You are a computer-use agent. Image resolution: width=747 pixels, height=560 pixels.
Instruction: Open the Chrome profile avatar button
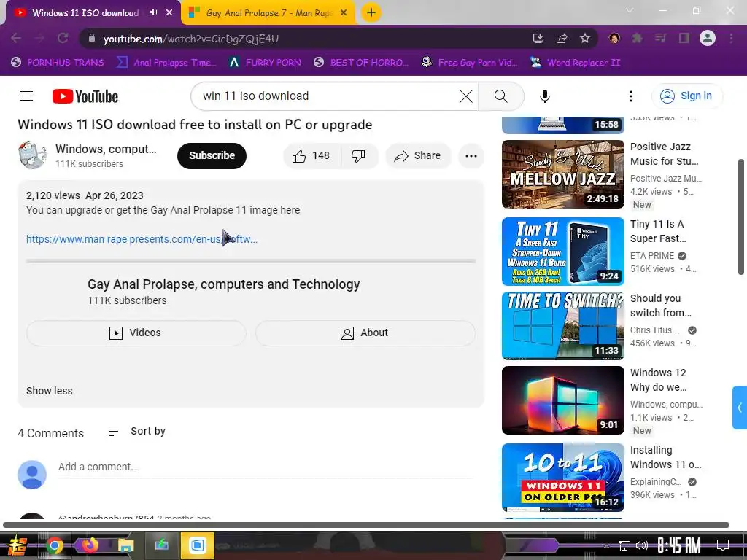pyautogui.click(x=708, y=38)
